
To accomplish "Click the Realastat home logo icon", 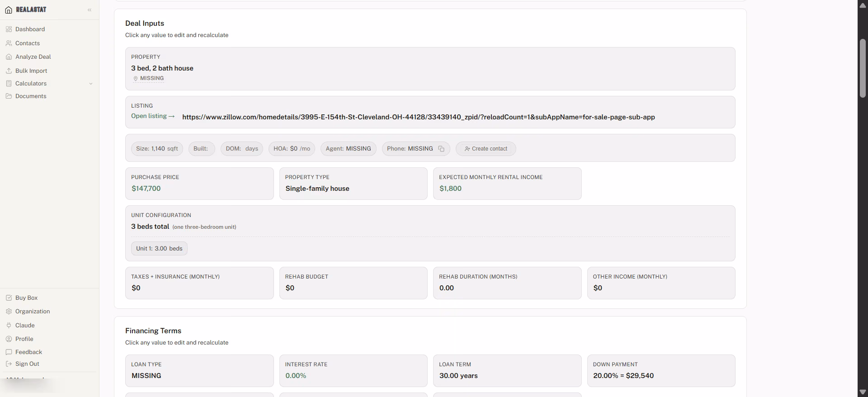I will coord(9,10).
